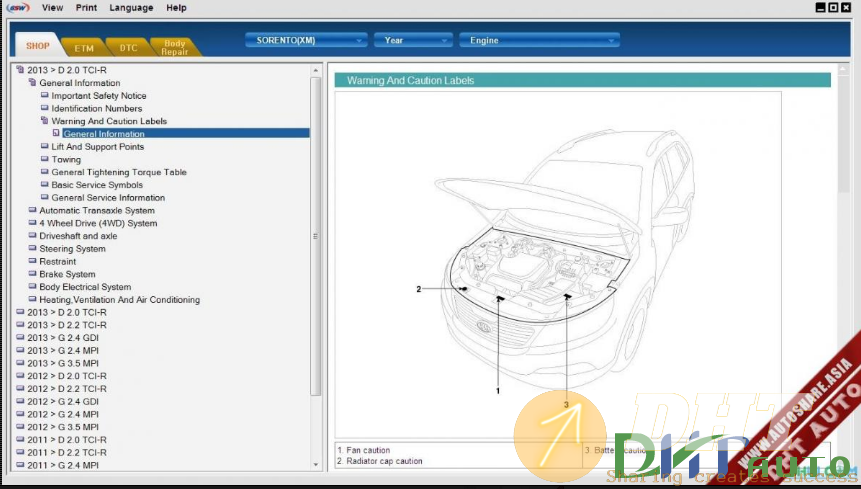The height and width of the screenshot is (489, 861).
Task: Click the Lift And Support Points book icon
Action: (x=44, y=146)
